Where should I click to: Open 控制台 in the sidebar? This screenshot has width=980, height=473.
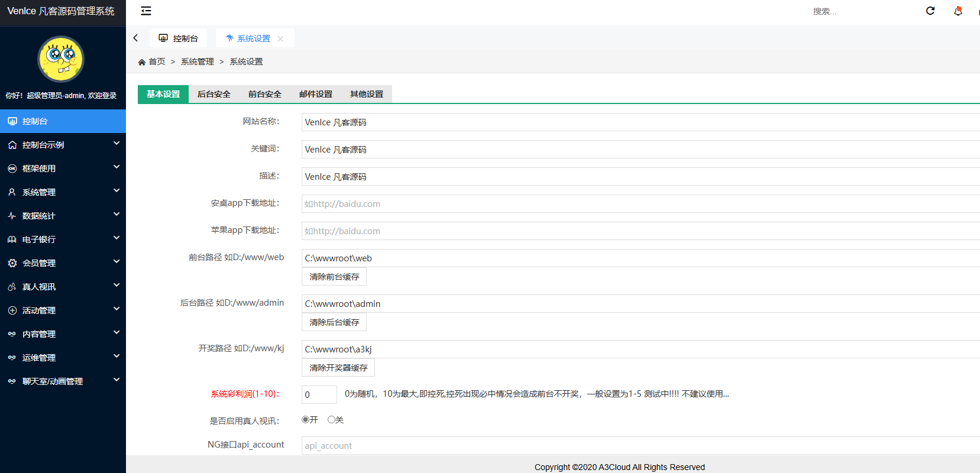pyautogui.click(x=63, y=121)
